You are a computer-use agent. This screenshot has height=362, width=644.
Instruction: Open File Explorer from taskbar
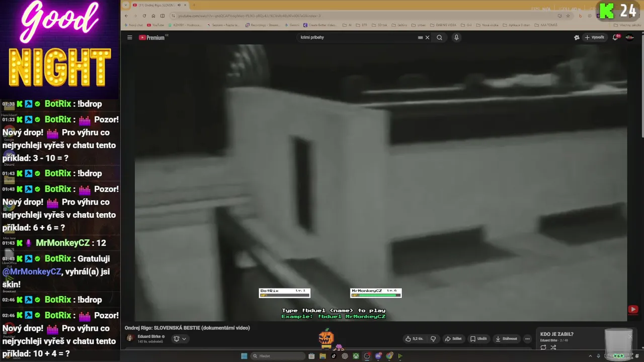pyautogui.click(x=323, y=356)
